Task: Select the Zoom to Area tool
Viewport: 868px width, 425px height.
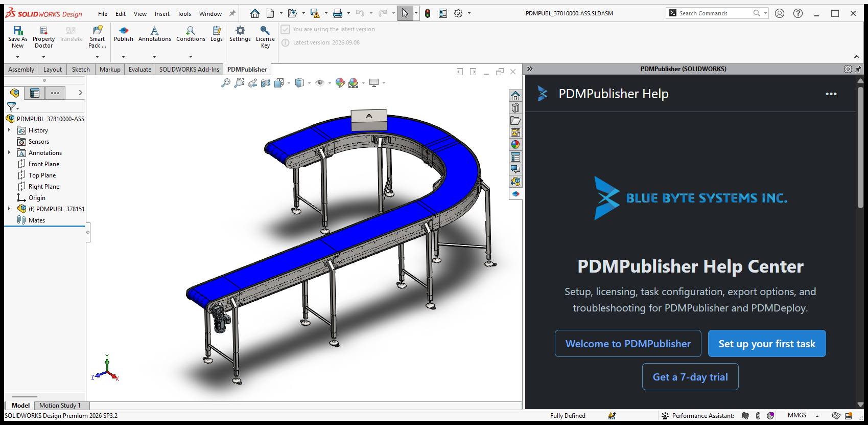Action: tap(239, 83)
